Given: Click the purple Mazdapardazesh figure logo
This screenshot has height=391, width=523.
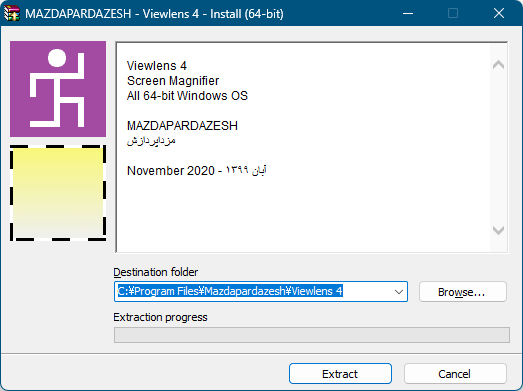Looking at the screenshot, I should coord(58,89).
